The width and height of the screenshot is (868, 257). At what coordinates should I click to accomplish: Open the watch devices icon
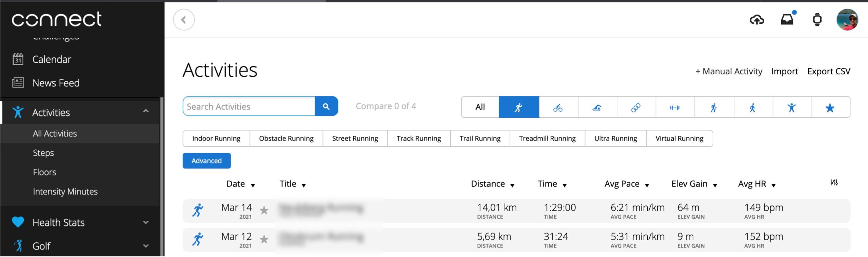pos(817,20)
